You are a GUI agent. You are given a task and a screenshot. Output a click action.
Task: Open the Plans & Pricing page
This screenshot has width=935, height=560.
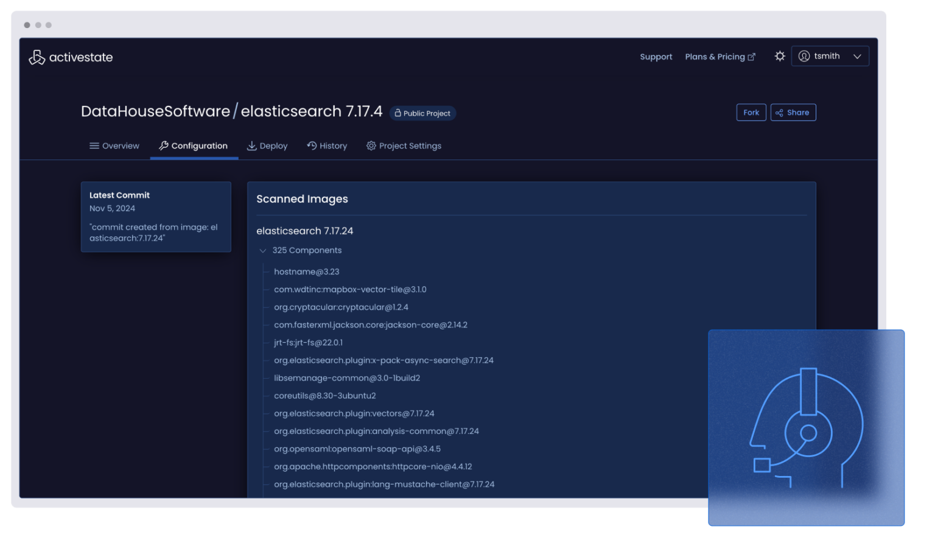point(714,57)
